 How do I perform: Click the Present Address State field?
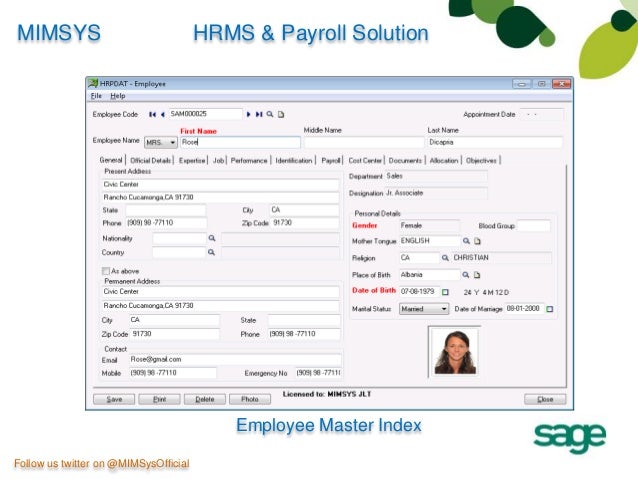click(x=166, y=210)
